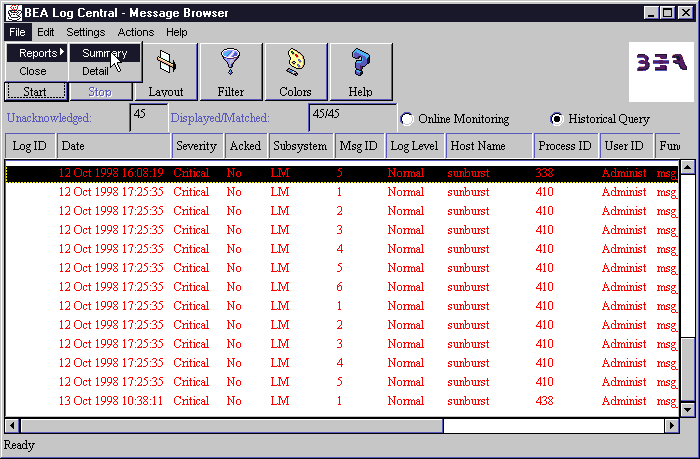Click the BEA logo image
700x459 pixels.
coord(662,71)
